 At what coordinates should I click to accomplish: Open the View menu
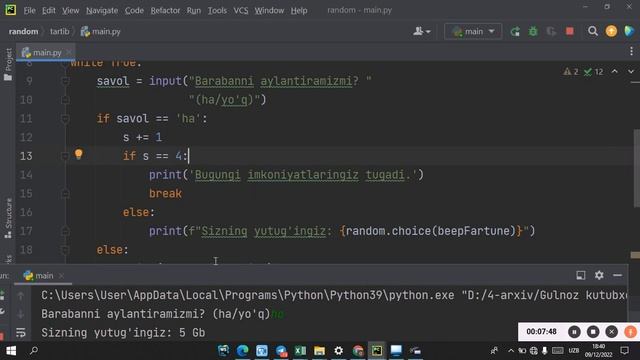(x=71, y=10)
